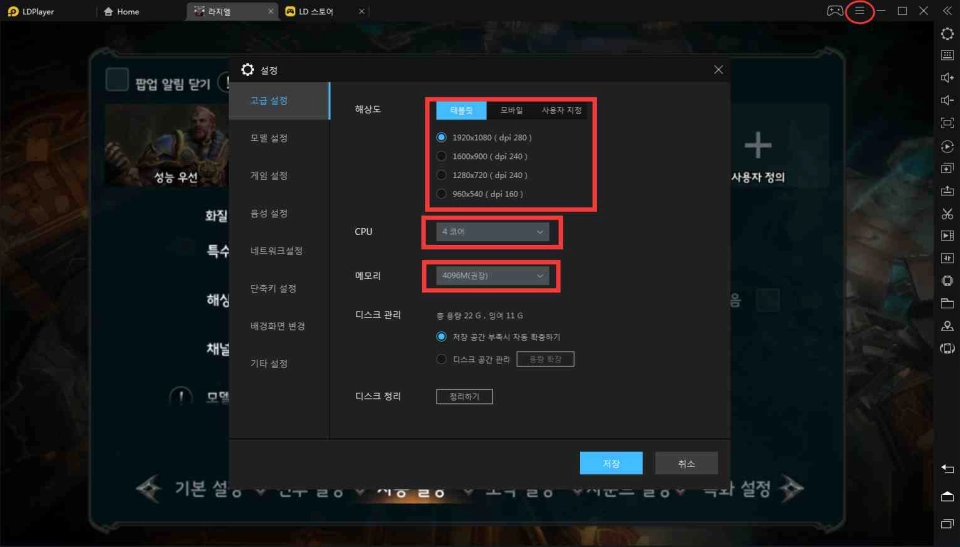960x547 pixels.
Task: Open the CPU 4 코어 dropdown
Action: pos(492,232)
